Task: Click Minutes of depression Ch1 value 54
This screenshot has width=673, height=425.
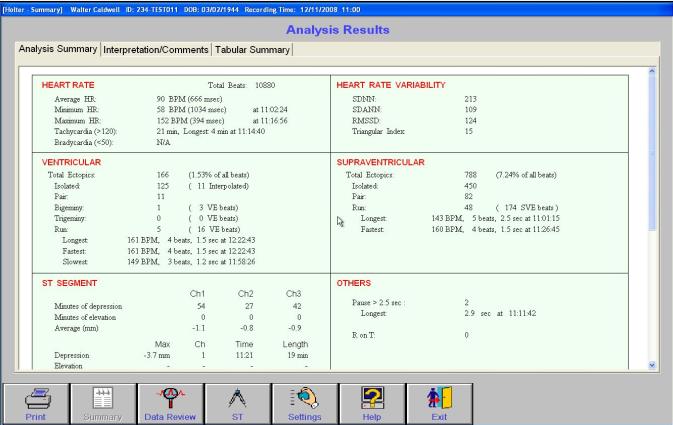Action: 201,307
